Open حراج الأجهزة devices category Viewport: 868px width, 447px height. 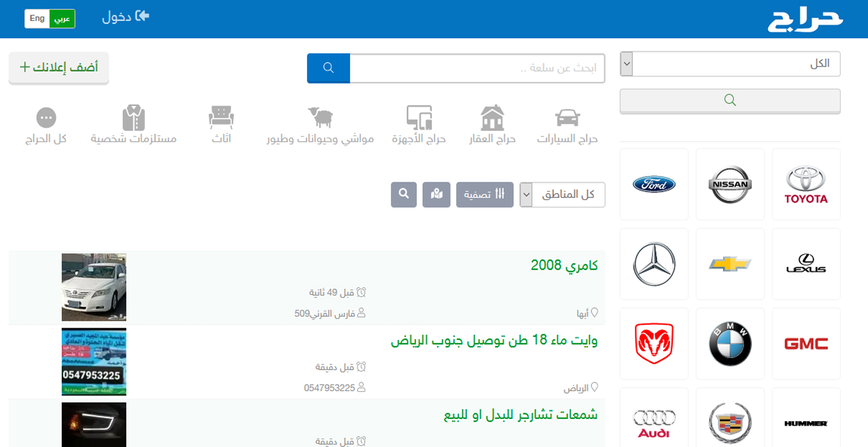(419, 126)
